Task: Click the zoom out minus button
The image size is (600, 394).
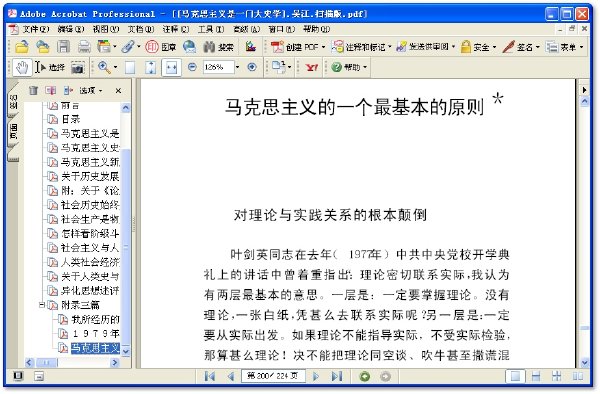Action: click(192, 67)
